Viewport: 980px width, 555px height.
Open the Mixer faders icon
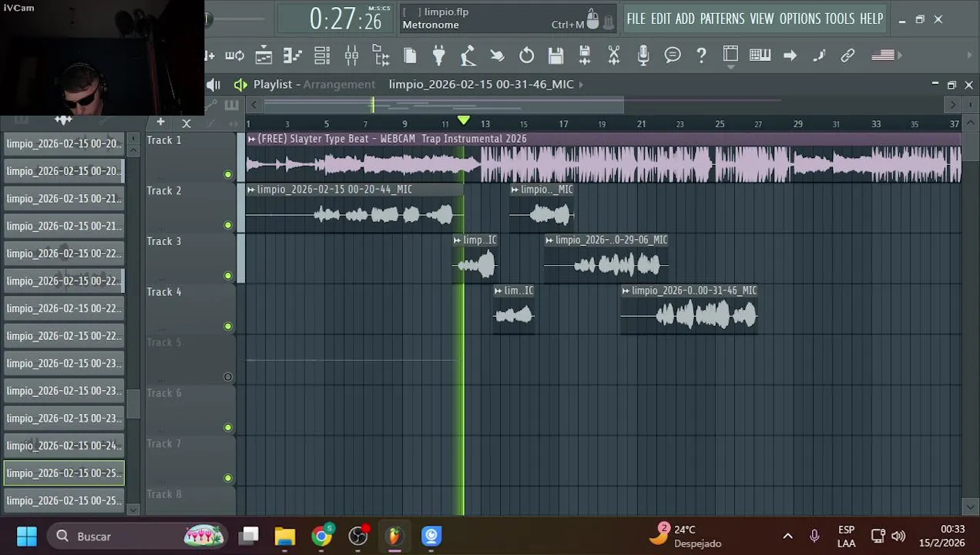(x=351, y=55)
